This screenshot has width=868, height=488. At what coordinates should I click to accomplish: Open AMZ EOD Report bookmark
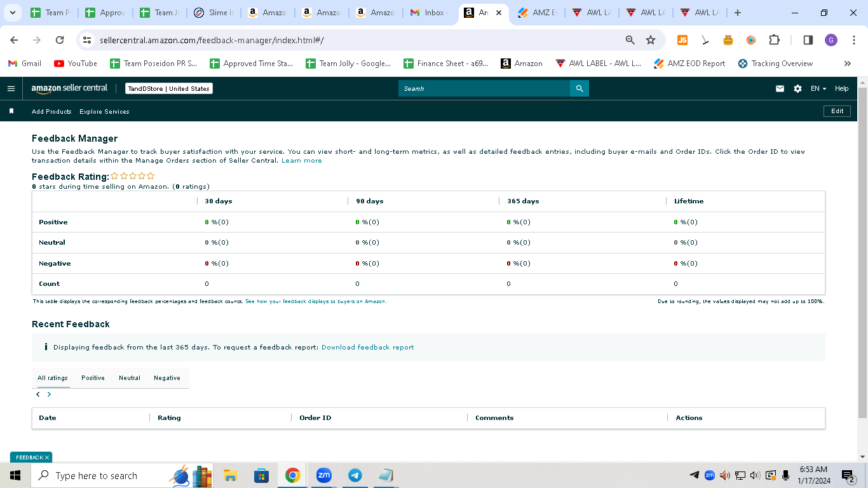pyautogui.click(x=689, y=64)
